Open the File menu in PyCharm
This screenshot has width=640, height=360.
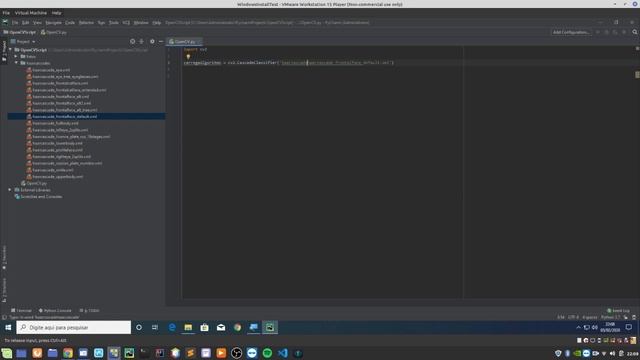coord(15,22)
